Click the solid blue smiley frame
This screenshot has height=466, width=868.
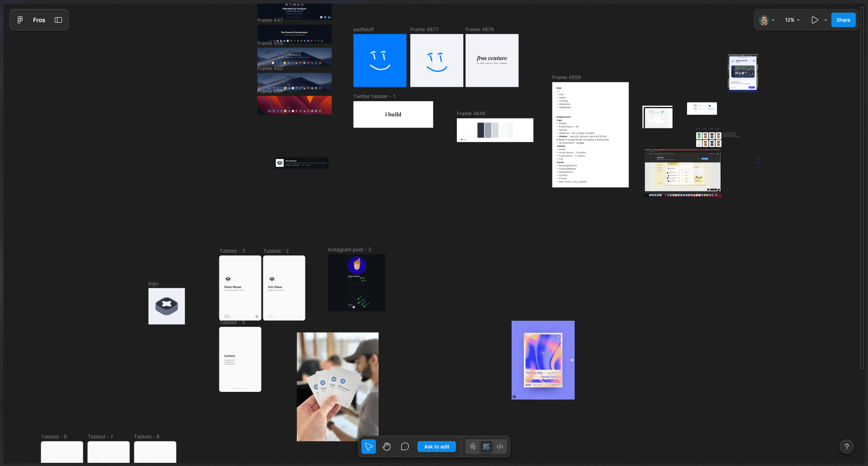(x=379, y=60)
